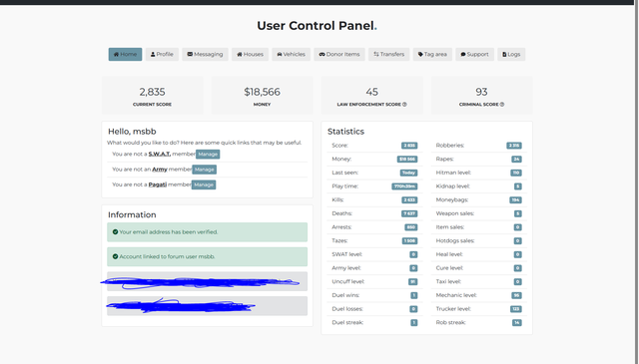Follow the S.W.A.T. link
The image size is (639, 364).
click(160, 154)
